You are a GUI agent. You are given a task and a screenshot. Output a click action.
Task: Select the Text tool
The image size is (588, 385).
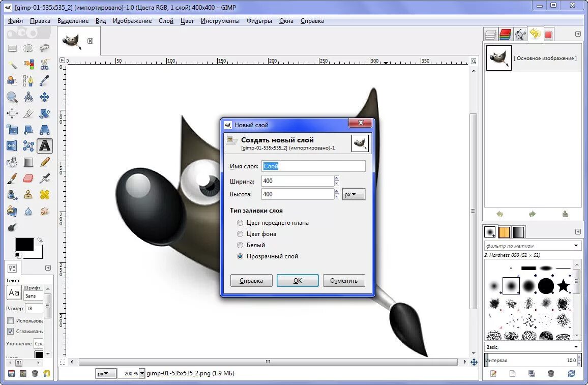45,146
